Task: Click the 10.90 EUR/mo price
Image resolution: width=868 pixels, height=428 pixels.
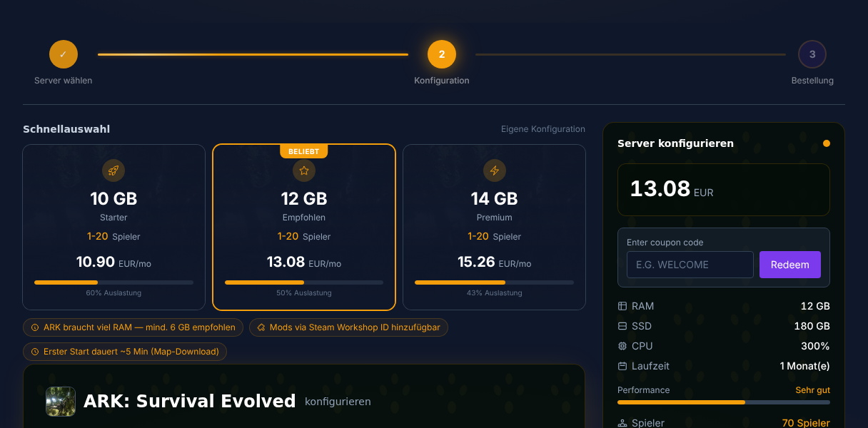Action: (113, 263)
